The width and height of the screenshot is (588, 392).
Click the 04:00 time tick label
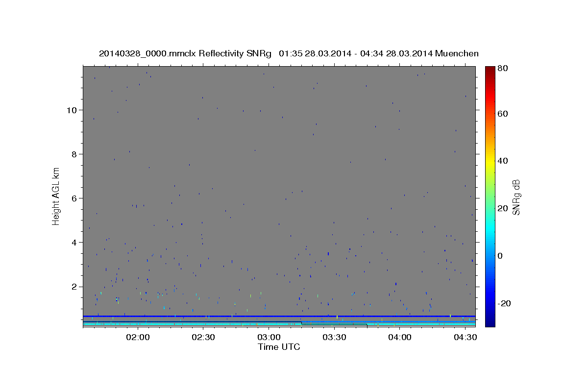[x=399, y=337]
